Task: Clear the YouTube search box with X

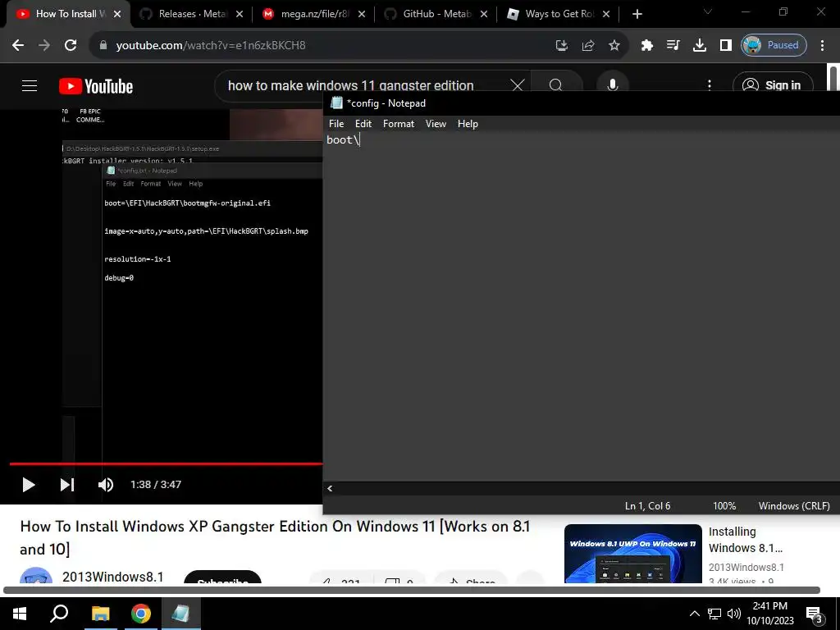Action: 517,85
